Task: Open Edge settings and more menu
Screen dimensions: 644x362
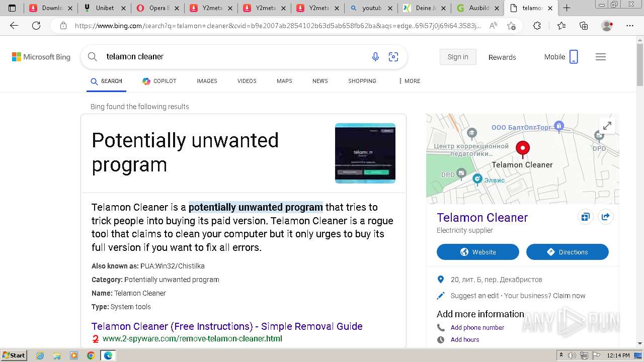Action: [630, 26]
